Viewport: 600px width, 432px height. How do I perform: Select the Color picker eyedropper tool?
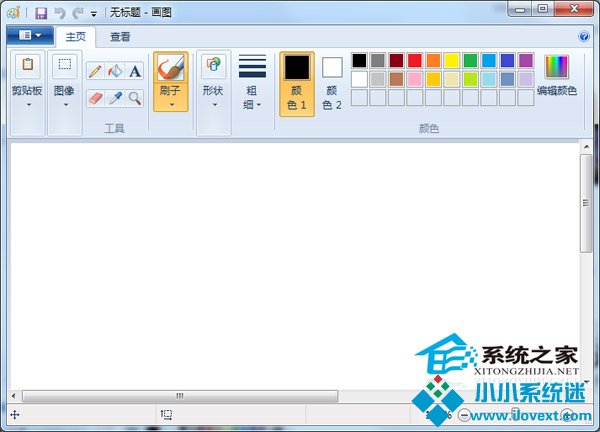[x=115, y=98]
